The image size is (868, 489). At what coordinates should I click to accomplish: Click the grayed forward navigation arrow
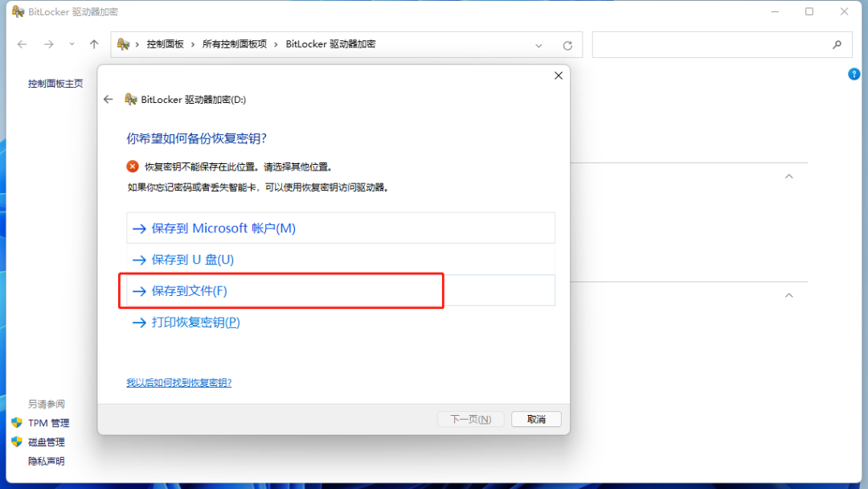tap(48, 44)
